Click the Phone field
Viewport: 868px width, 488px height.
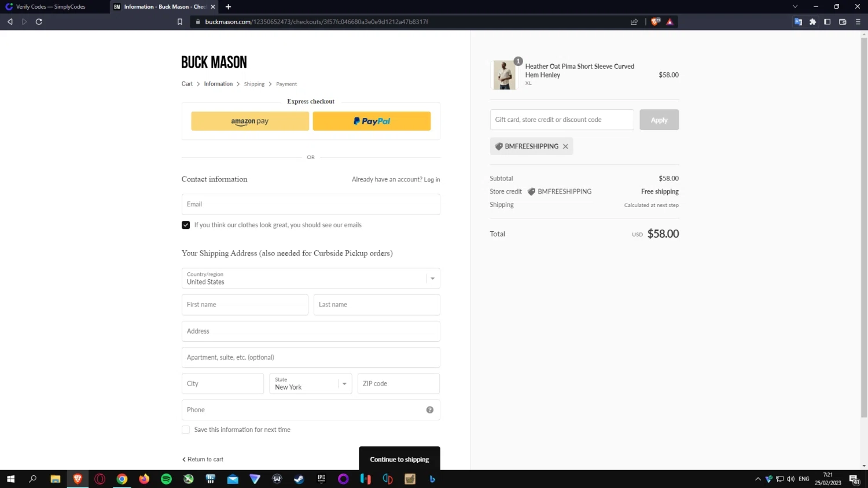coord(311,410)
